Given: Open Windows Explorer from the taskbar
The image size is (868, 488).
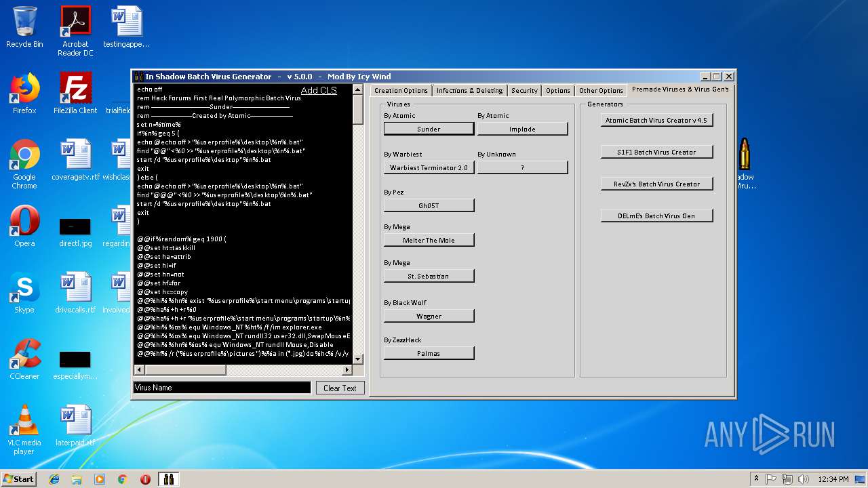Looking at the screenshot, I should 77,479.
